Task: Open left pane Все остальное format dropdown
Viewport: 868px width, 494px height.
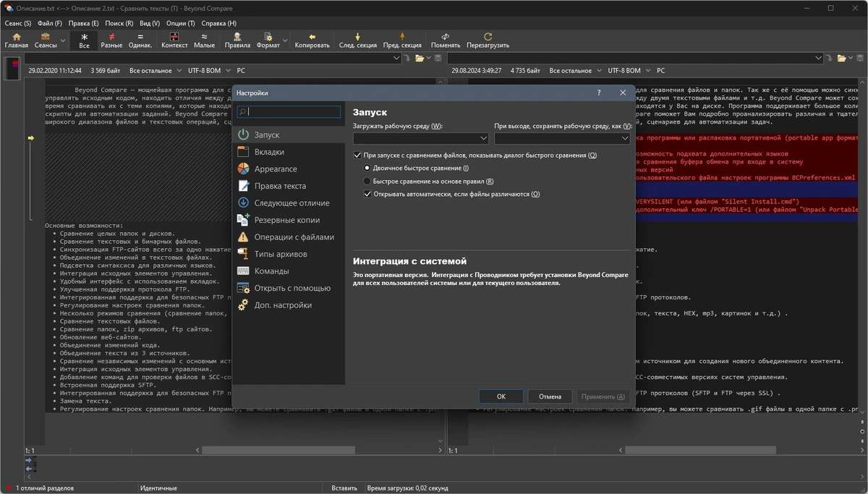Action: 156,71
